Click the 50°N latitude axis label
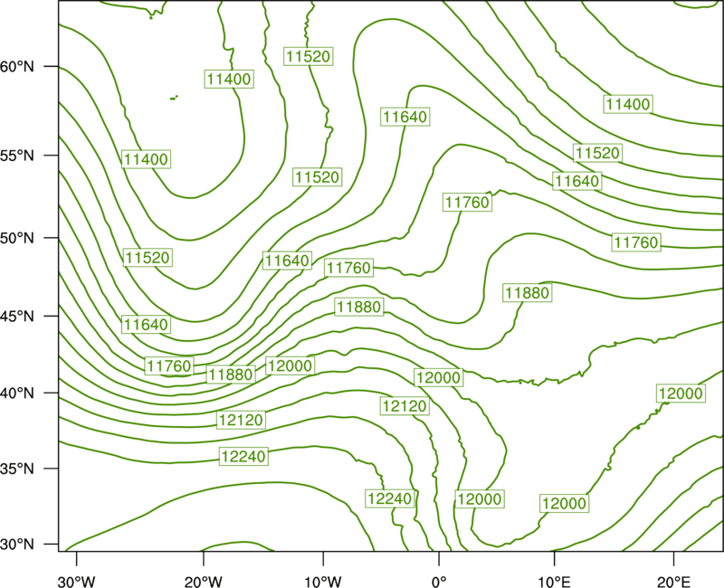The height and width of the screenshot is (588, 724). coord(17,238)
